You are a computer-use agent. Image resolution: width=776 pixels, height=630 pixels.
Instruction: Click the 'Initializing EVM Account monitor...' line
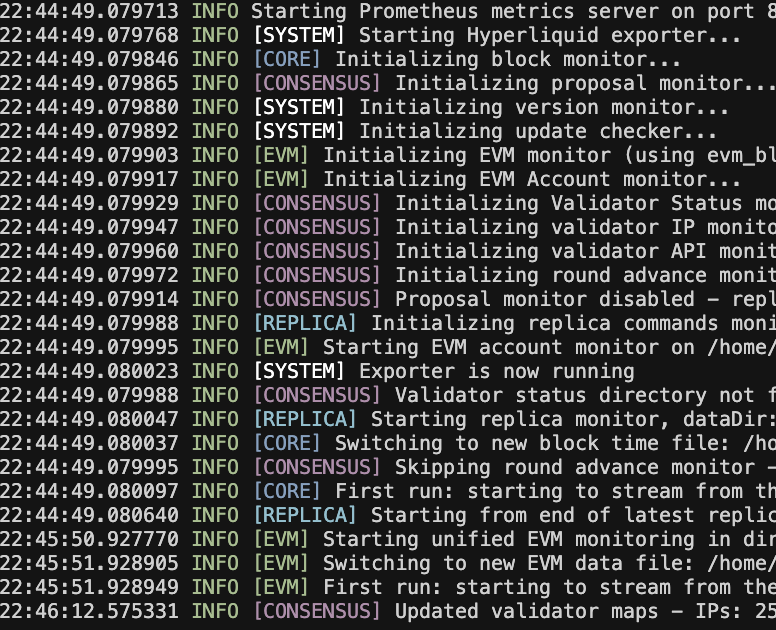pyautogui.click(x=532, y=180)
